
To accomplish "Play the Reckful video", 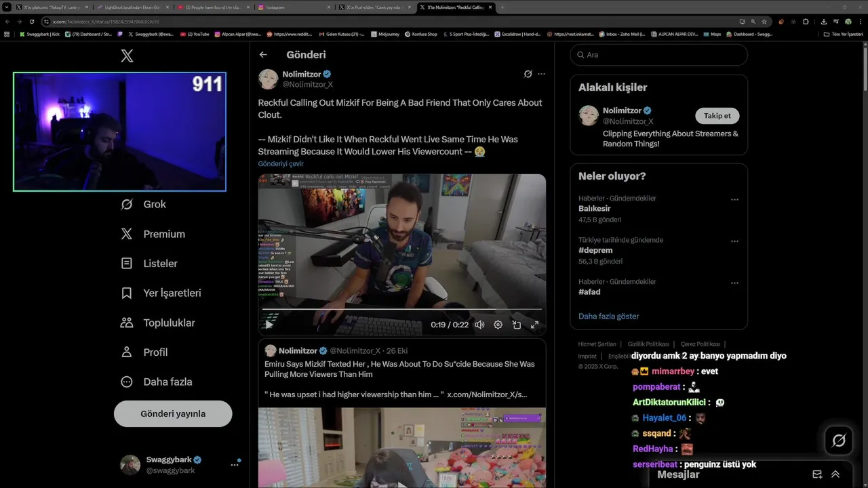I will [269, 325].
